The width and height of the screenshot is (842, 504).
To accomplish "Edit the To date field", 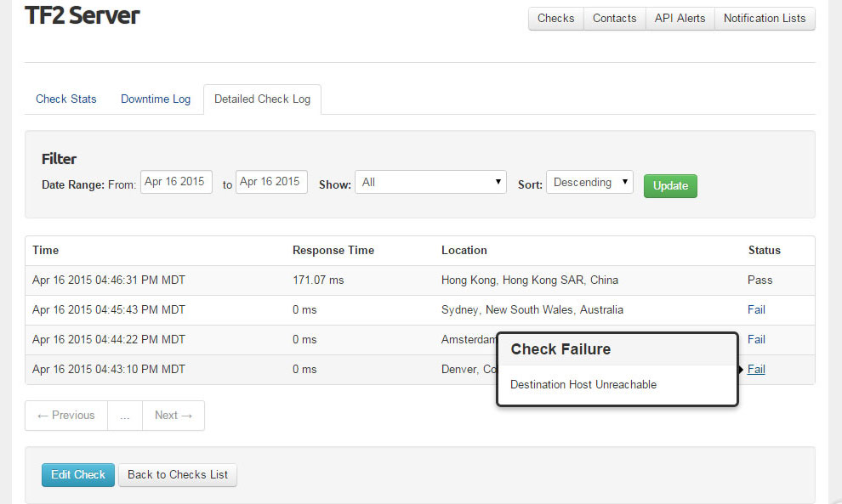I will (x=271, y=182).
